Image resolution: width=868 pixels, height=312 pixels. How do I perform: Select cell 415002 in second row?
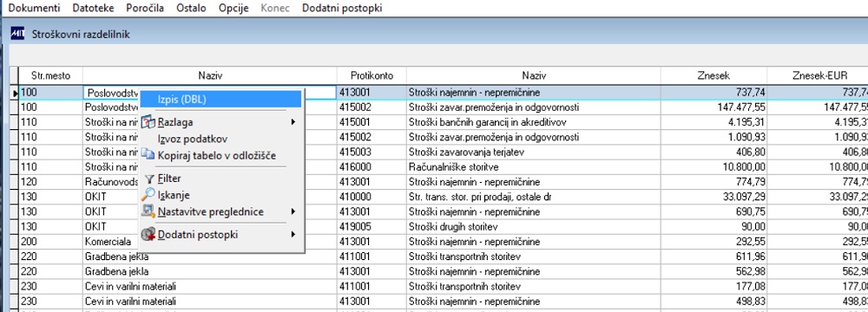pos(372,107)
